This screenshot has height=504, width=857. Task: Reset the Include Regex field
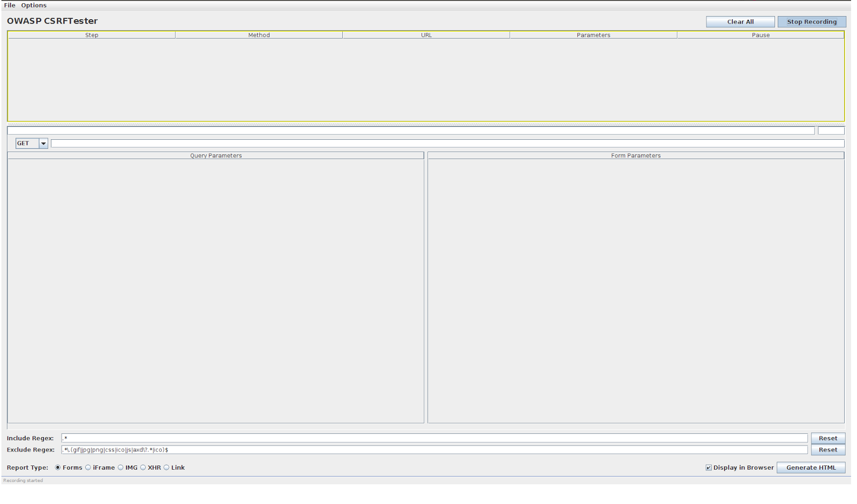pos(828,438)
